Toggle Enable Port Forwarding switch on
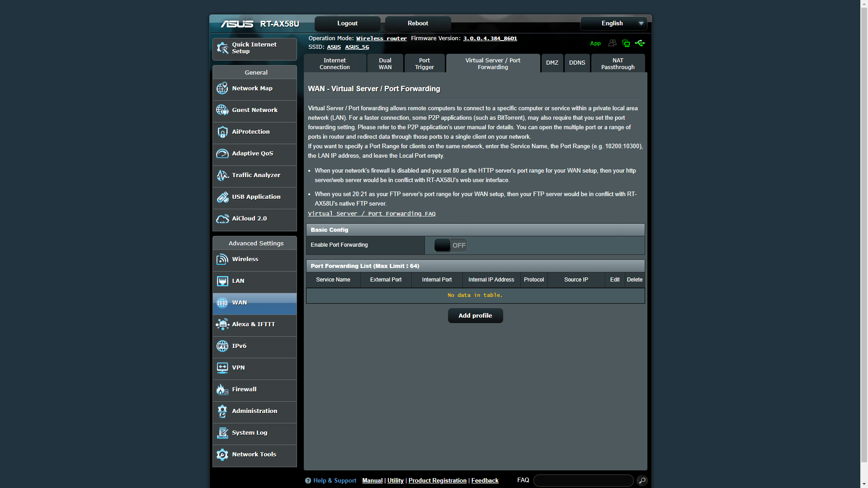 [x=450, y=245]
